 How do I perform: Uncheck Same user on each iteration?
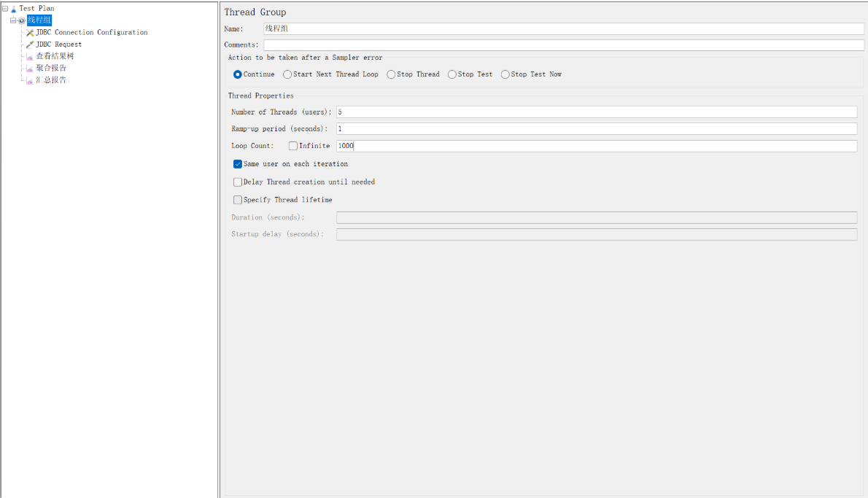tap(238, 164)
